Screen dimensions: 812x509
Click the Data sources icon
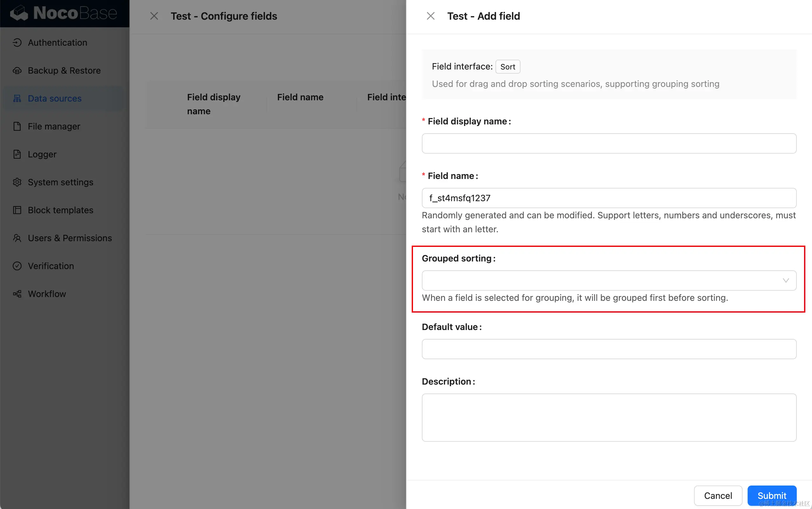coord(17,98)
